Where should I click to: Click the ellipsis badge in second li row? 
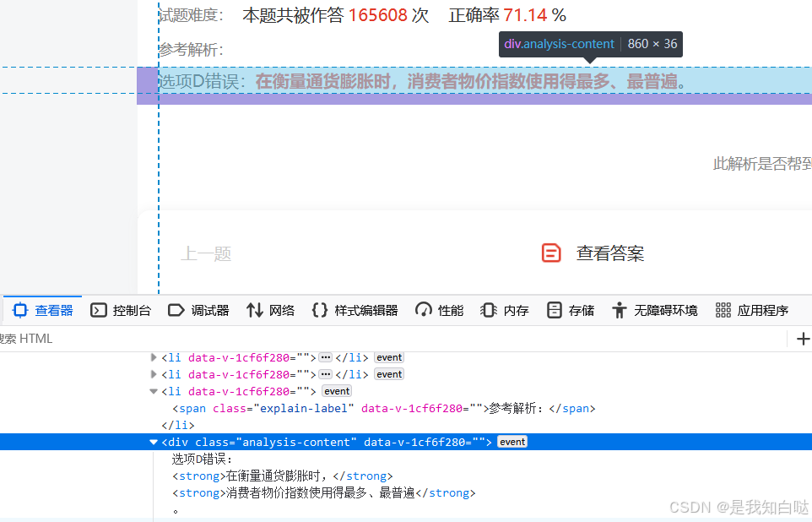click(325, 374)
